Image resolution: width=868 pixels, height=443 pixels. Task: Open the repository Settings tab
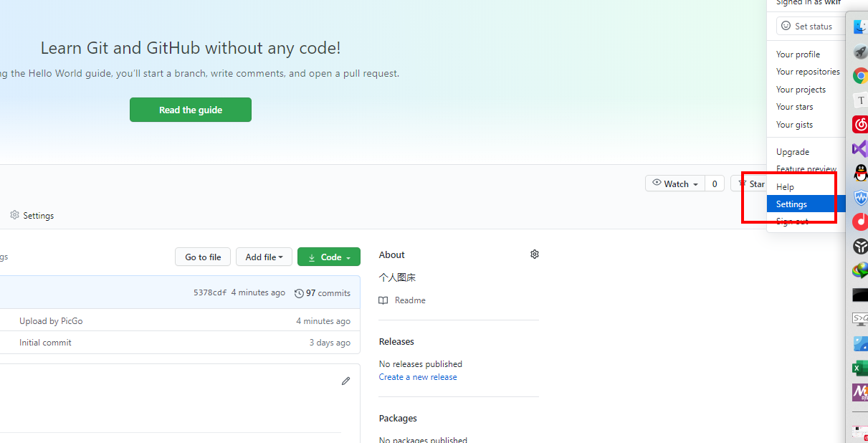click(x=32, y=215)
